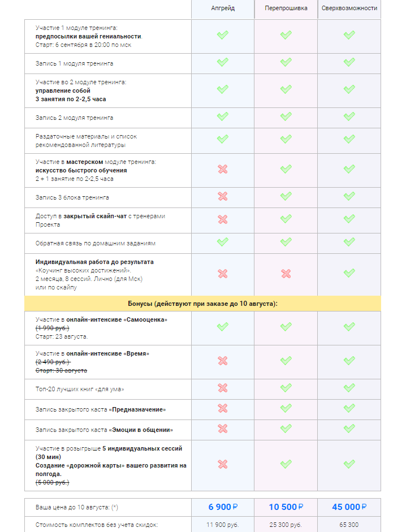
Task: Select the Перепрошивка column header
Action: point(286,8)
